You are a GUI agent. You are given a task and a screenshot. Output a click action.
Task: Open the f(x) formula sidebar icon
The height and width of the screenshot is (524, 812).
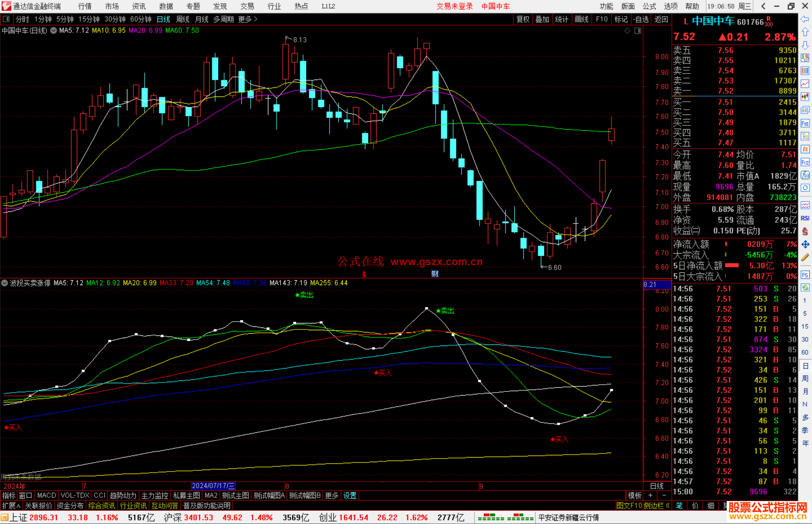tap(805, 175)
